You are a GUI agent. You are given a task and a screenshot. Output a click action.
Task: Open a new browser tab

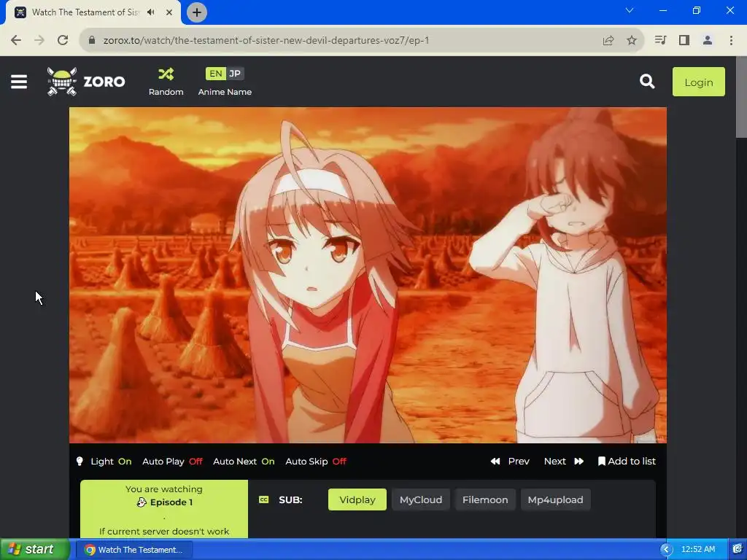(x=197, y=12)
